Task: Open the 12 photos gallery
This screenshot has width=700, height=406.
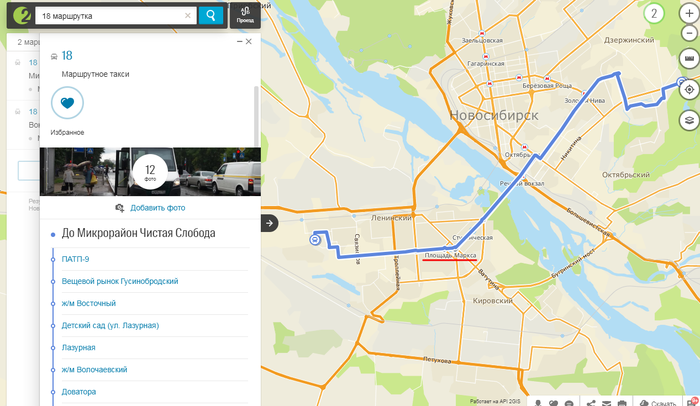Action: [150, 171]
